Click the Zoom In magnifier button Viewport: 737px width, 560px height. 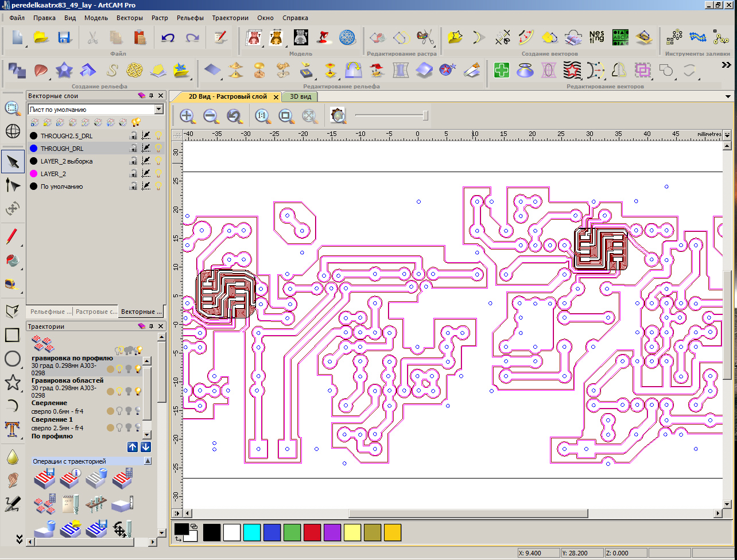pyautogui.click(x=187, y=116)
